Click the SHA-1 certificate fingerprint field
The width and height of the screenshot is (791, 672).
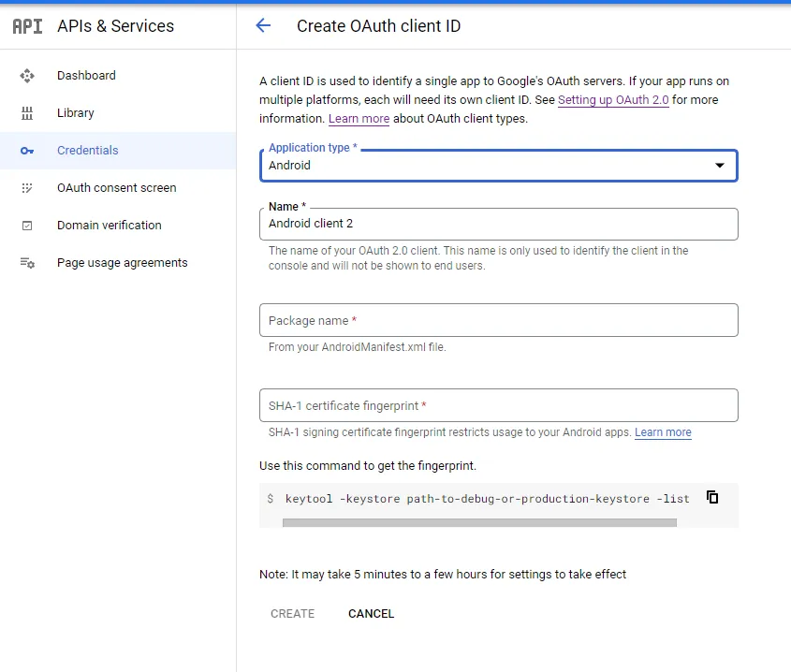tap(498, 405)
